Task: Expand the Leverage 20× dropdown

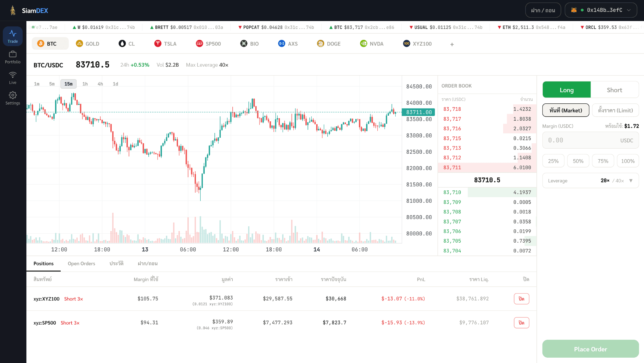Action: tap(591, 181)
